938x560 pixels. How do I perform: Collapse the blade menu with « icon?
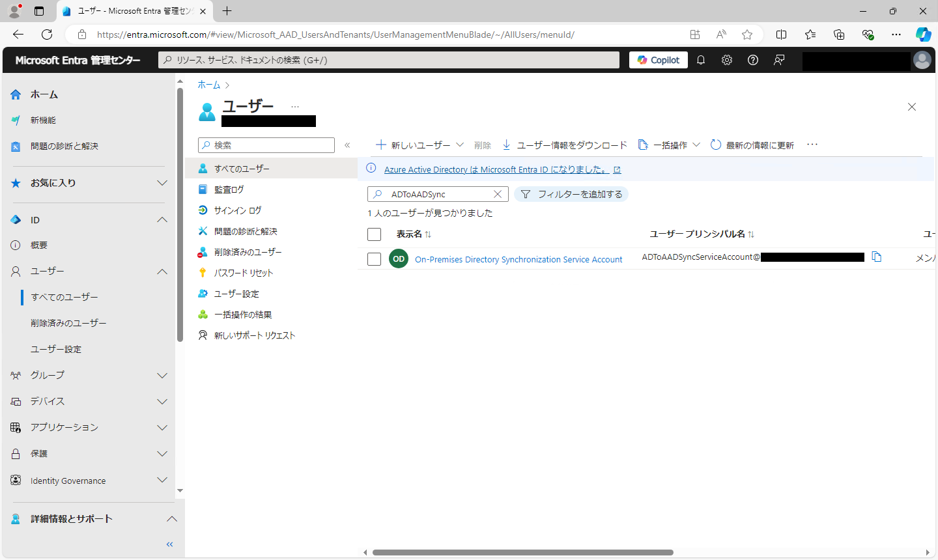point(347,145)
